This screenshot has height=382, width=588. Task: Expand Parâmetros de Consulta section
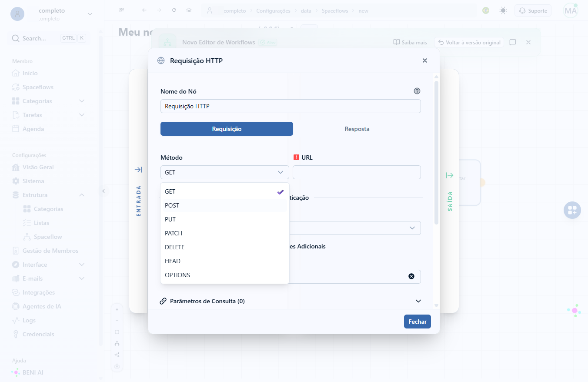point(291,301)
